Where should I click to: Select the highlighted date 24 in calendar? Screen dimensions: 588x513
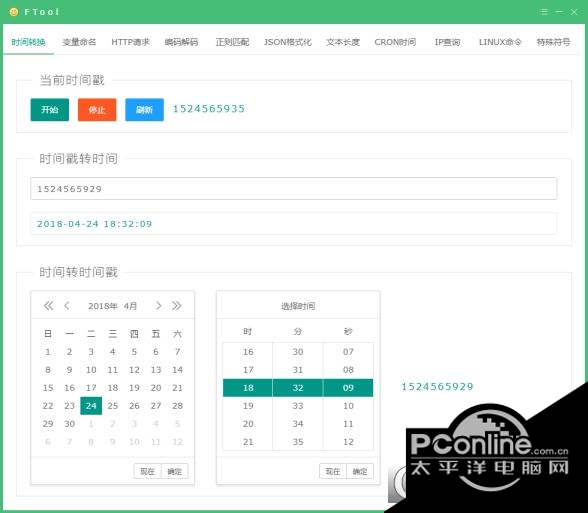[91, 406]
